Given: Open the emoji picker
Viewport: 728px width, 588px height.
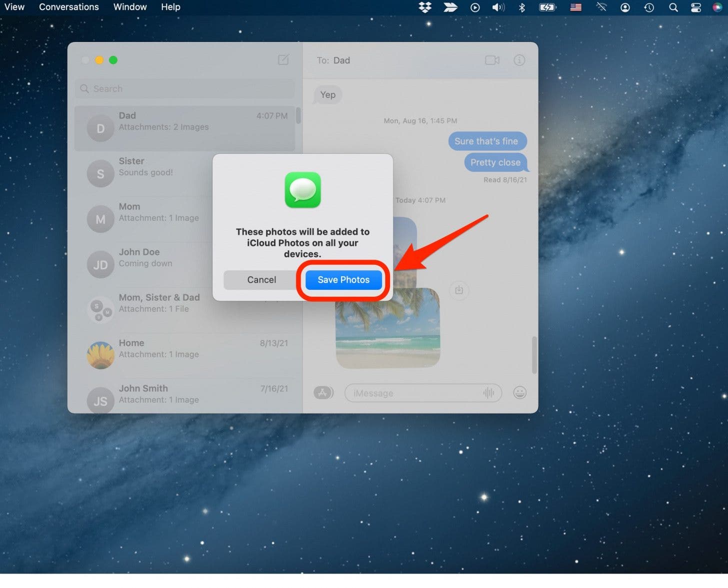Looking at the screenshot, I should tap(519, 393).
